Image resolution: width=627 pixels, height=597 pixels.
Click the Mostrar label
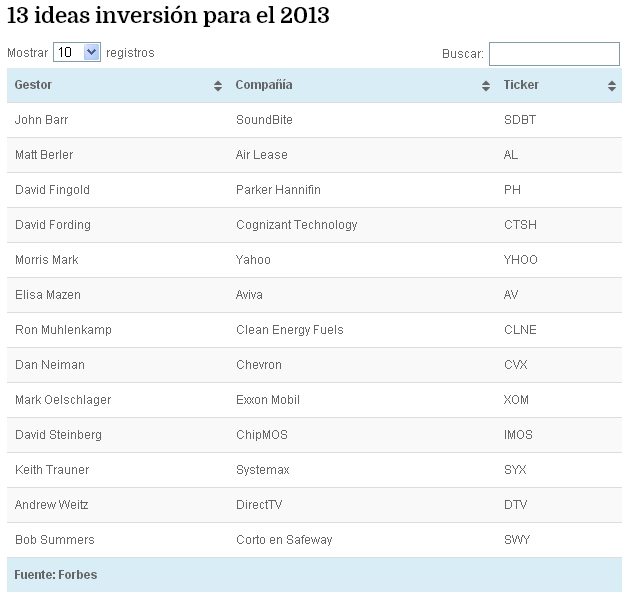pyautogui.click(x=28, y=53)
